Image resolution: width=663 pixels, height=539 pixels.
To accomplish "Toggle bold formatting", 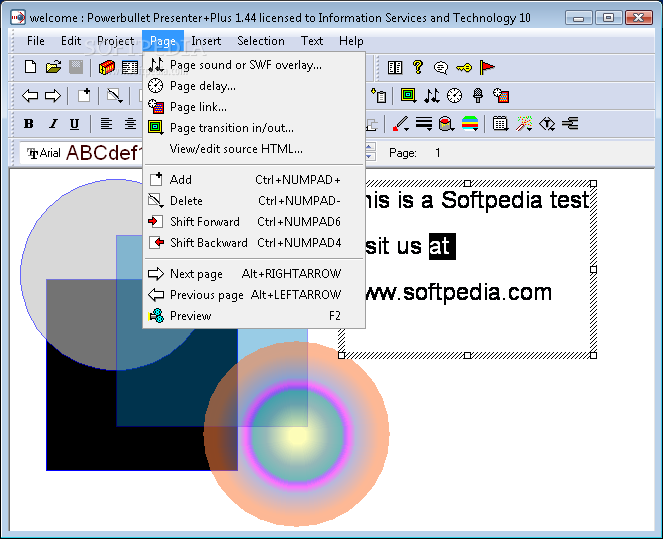I will click(29, 123).
